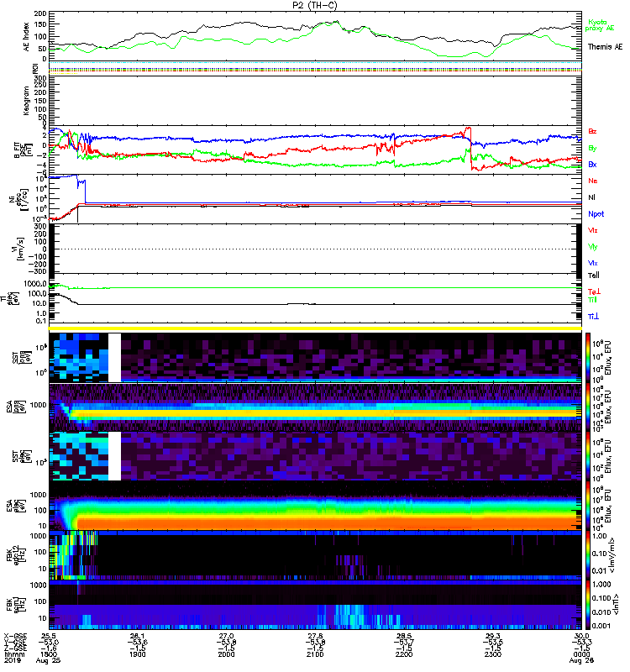Click the <|nT|> color bar unit label

tap(617, 605)
